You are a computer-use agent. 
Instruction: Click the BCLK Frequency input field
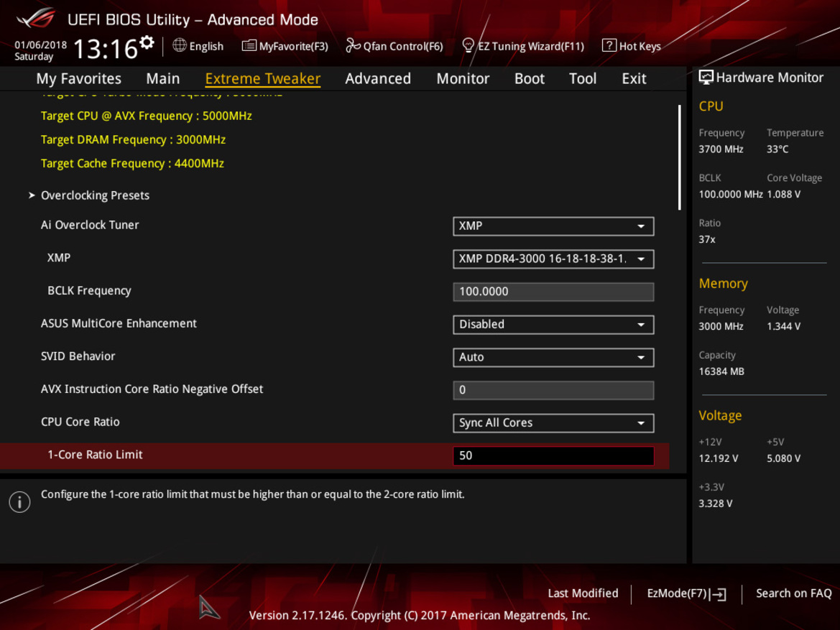click(553, 292)
